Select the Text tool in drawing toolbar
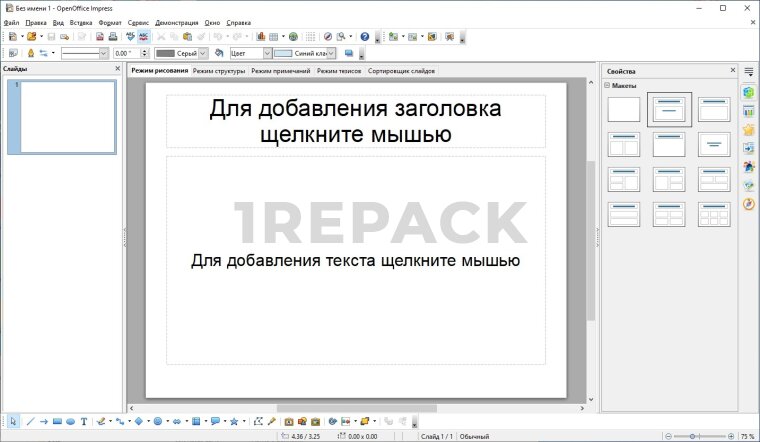This screenshot has width=760, height=442. pos(84,422)
